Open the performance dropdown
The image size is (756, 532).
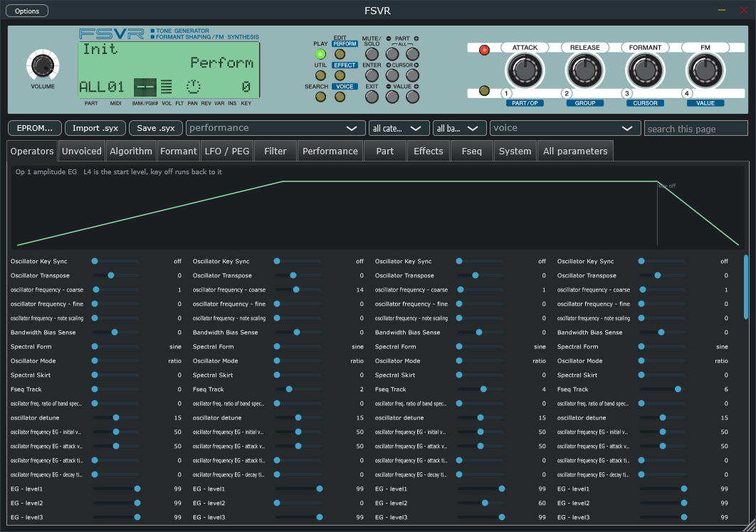pyautogui.click(x=274, y=128)
